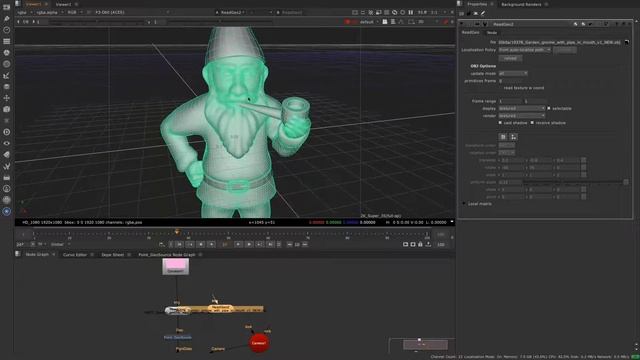Open the Draw nodes toolbar menu
640x360 pixels.
tap(7, 18)
